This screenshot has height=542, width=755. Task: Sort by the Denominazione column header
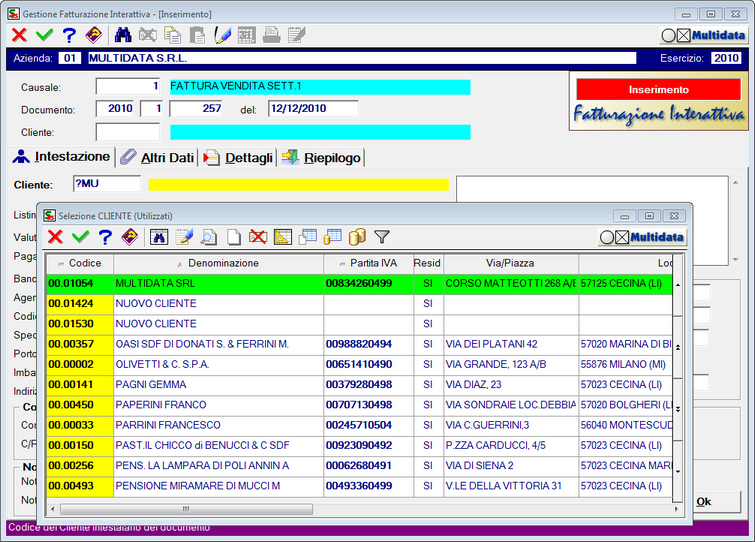(x=219, y=263)
